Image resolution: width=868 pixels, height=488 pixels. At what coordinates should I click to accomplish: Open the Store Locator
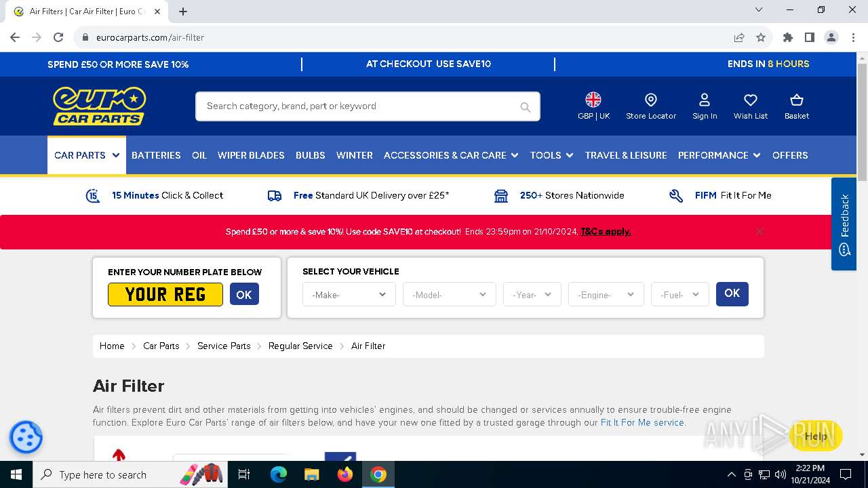(x=651, y=106)
